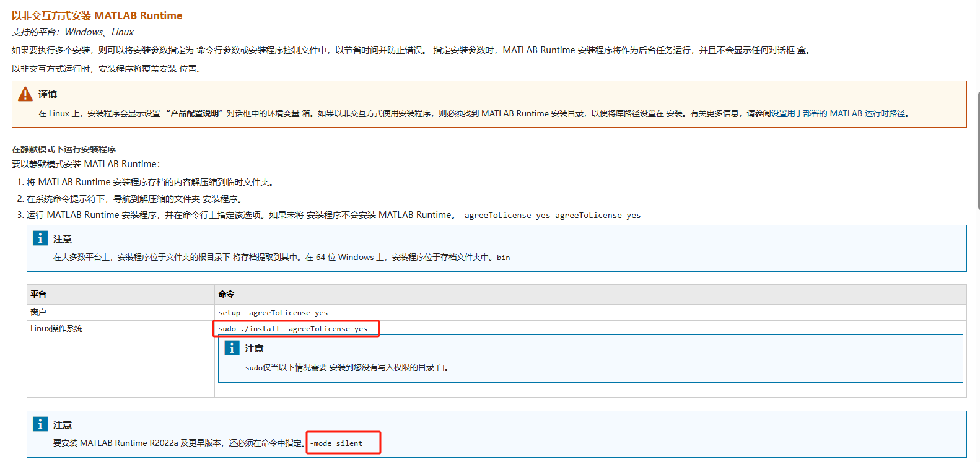Click the bold subheading 在静默模式下运行安装程序
Viewport: 980px width, 462px height.
[x=64, y=149]
